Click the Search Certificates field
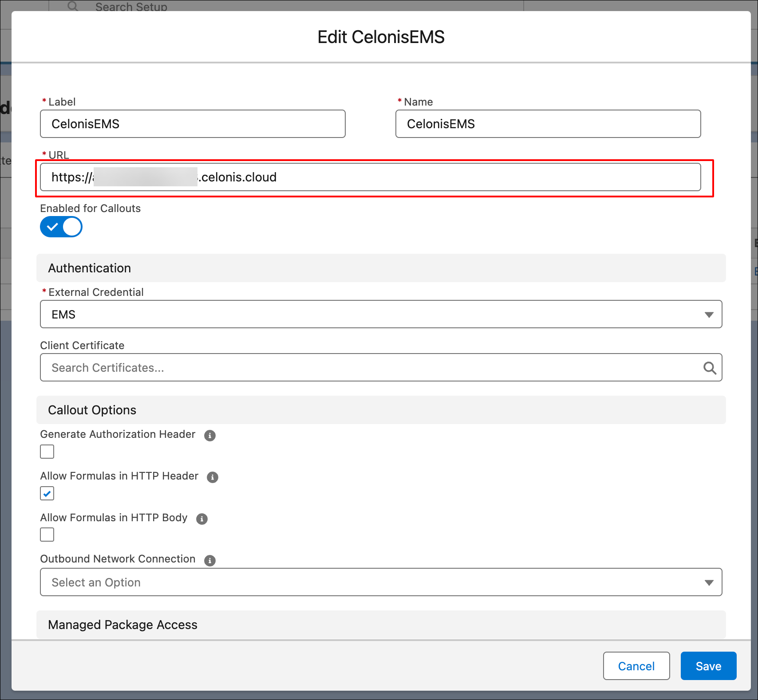Image resolution: width=758 pixels, height=700 pixels. (x=381, y=367)
